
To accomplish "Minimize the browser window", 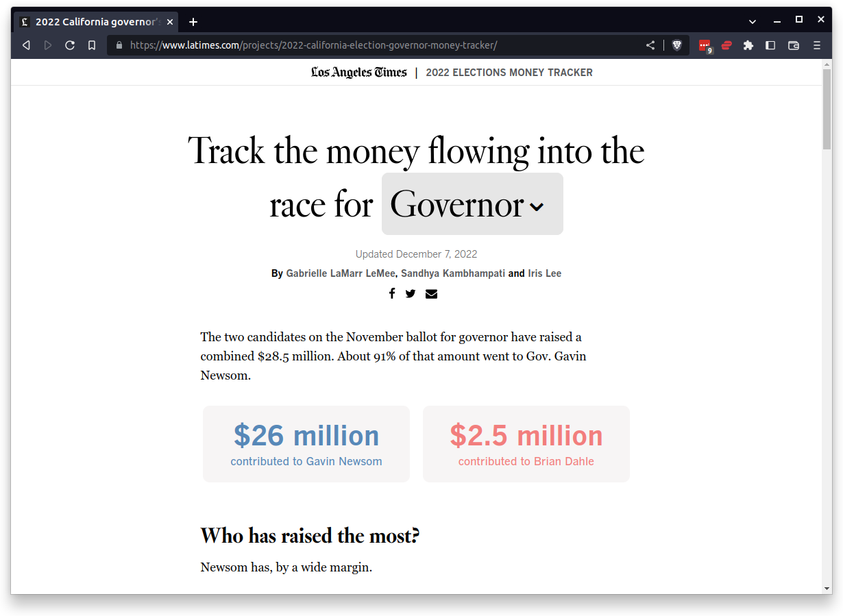I will [x=777, y=21].
